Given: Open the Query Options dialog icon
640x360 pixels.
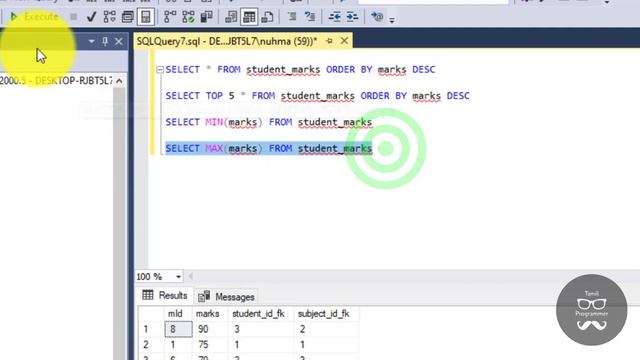Looking at the screenshot, I should pyautogui.click(x=128, y=17).
